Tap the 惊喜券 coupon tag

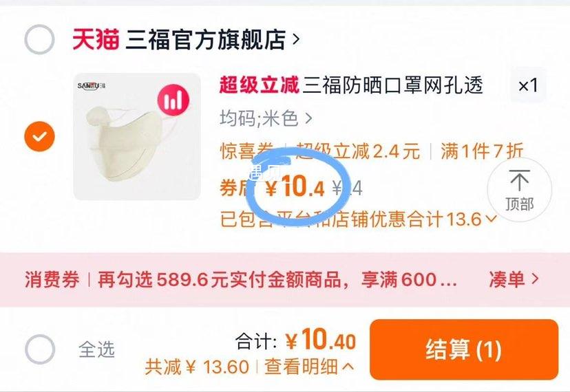[247, 151]
